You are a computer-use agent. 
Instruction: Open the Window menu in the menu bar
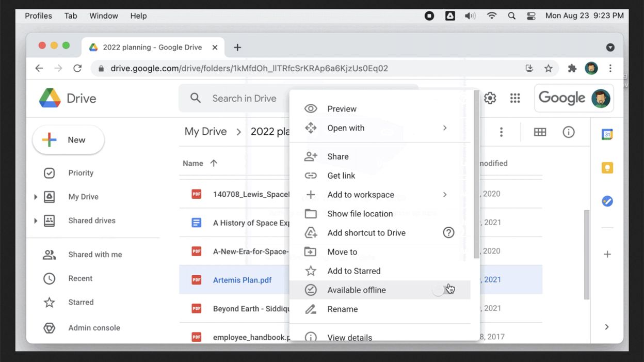[104, 15]
